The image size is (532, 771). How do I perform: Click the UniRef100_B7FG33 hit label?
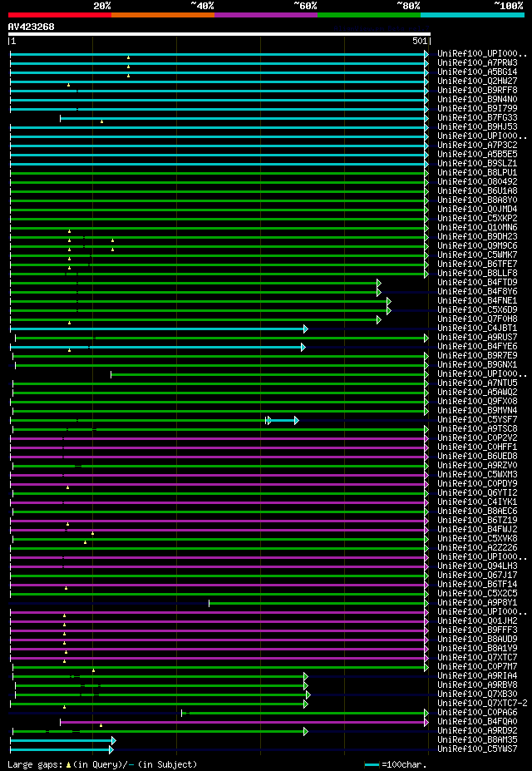pos(477,118)
